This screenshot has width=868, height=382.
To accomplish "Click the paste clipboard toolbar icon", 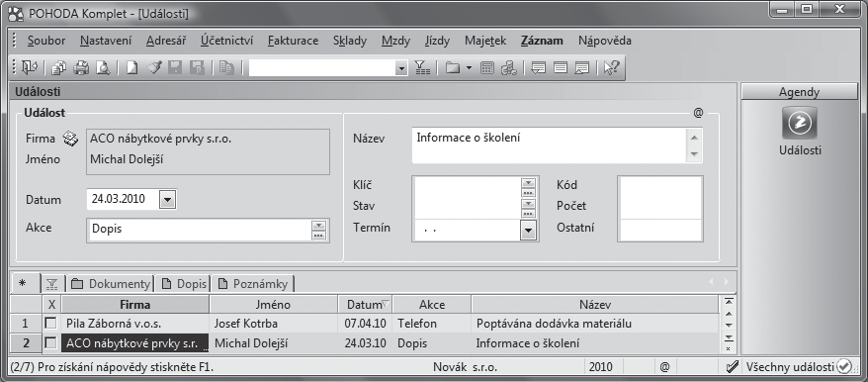I will (x=226, y=67).
